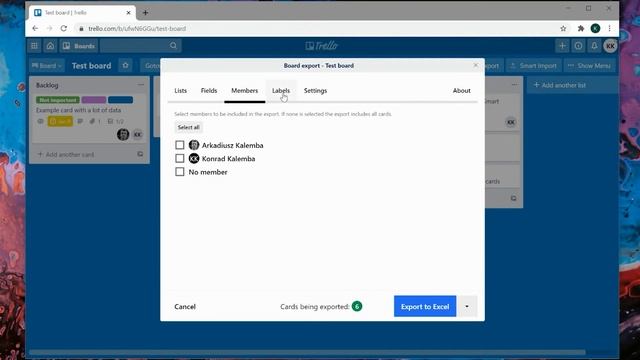Viewport: 640px width, 360px height.
Task: Check the Konrad Kalemba checkbox
Action: tap(180, 158)
